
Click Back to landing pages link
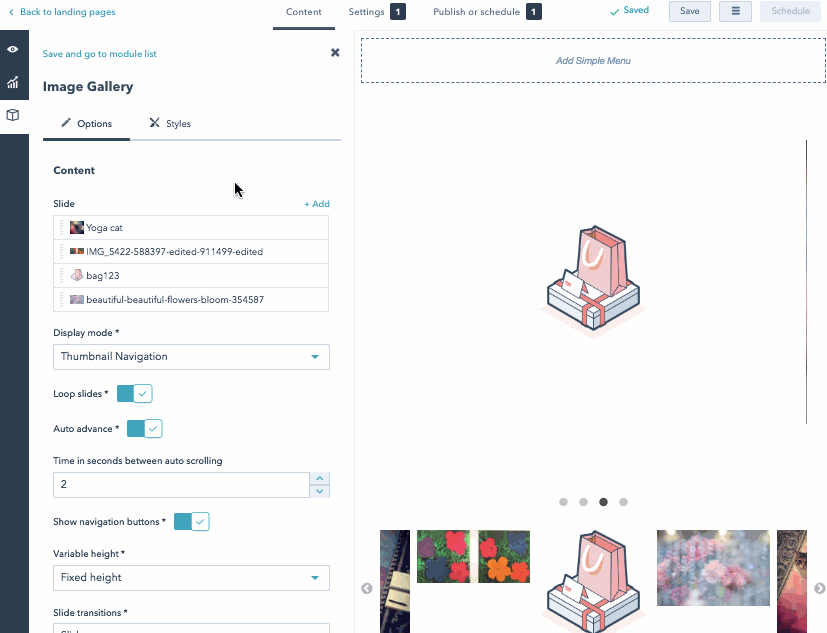coord(67,12)
